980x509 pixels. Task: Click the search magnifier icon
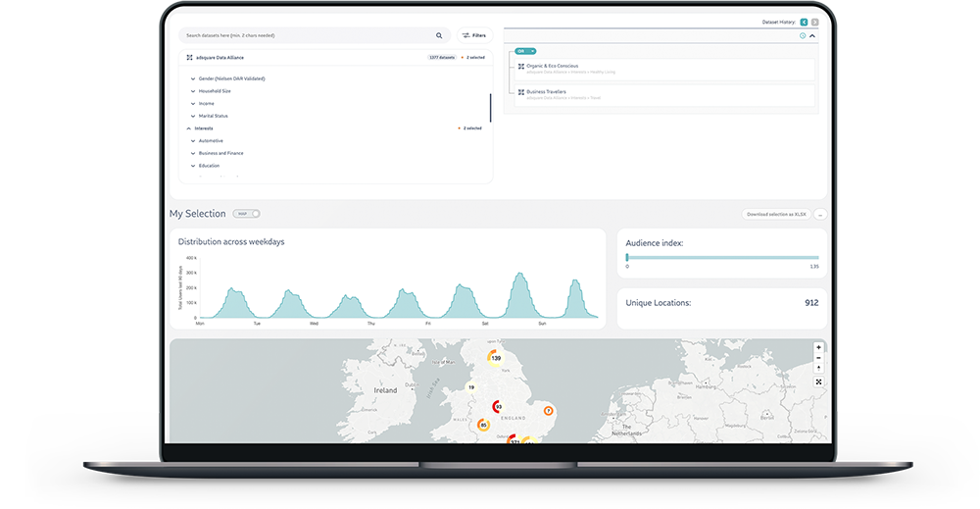point(439,35)
